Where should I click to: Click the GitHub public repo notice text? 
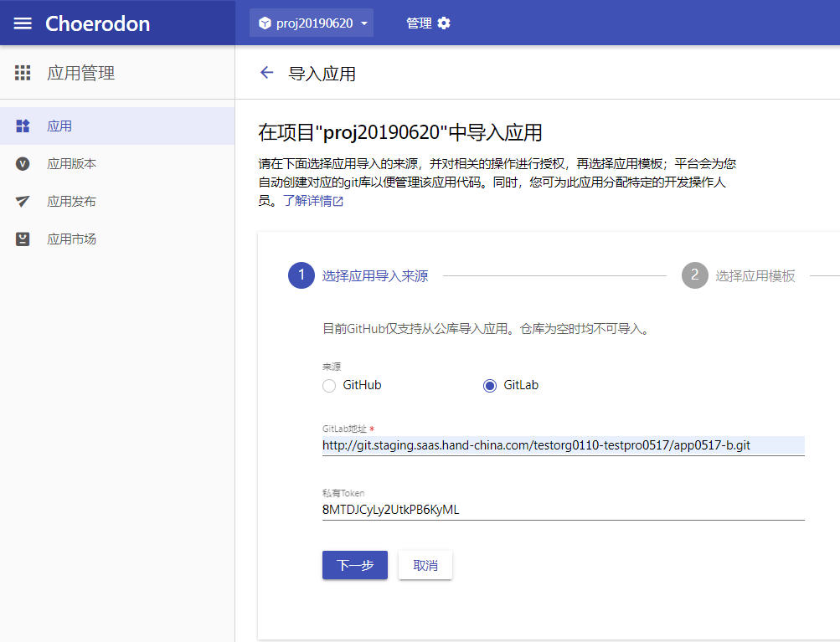pyautogui.click(x=487, y=329)
